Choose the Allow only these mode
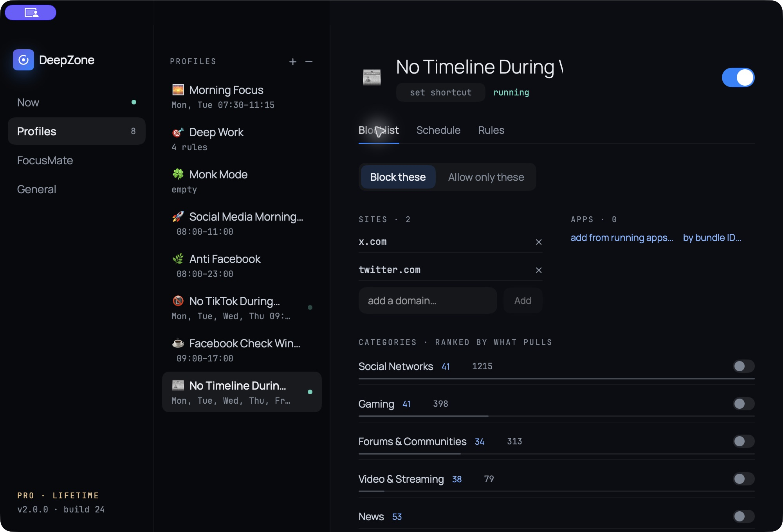The image size is (783, 532). [486, 177]
